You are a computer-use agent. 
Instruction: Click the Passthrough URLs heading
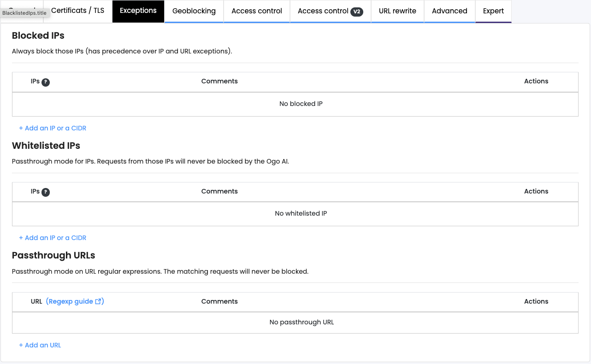point(53,255)
